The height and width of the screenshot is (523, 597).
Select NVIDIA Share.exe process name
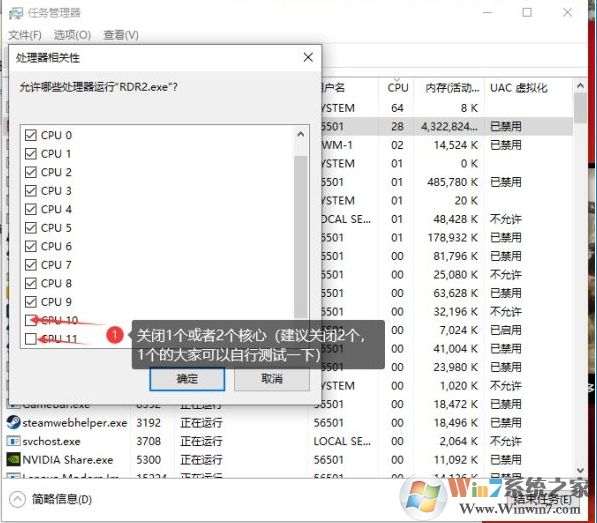pyautogui.click(x=68, y=460)
